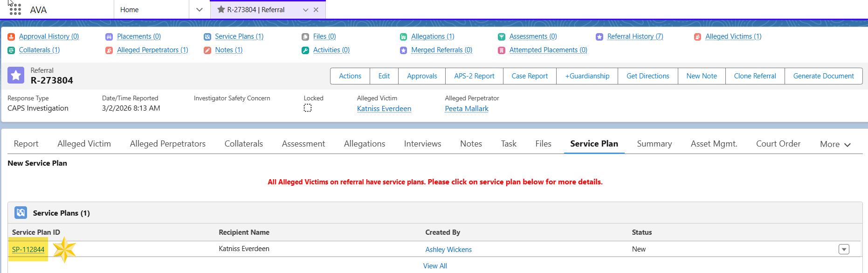Go to the Home navigation tab
This screenshot has height=273, width=868.
point(130,9)
